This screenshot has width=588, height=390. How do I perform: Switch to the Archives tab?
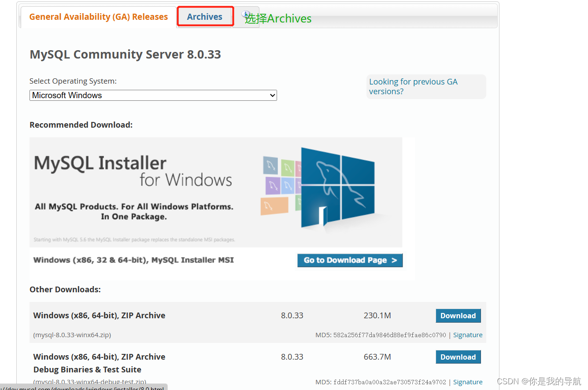pos(205,16)
